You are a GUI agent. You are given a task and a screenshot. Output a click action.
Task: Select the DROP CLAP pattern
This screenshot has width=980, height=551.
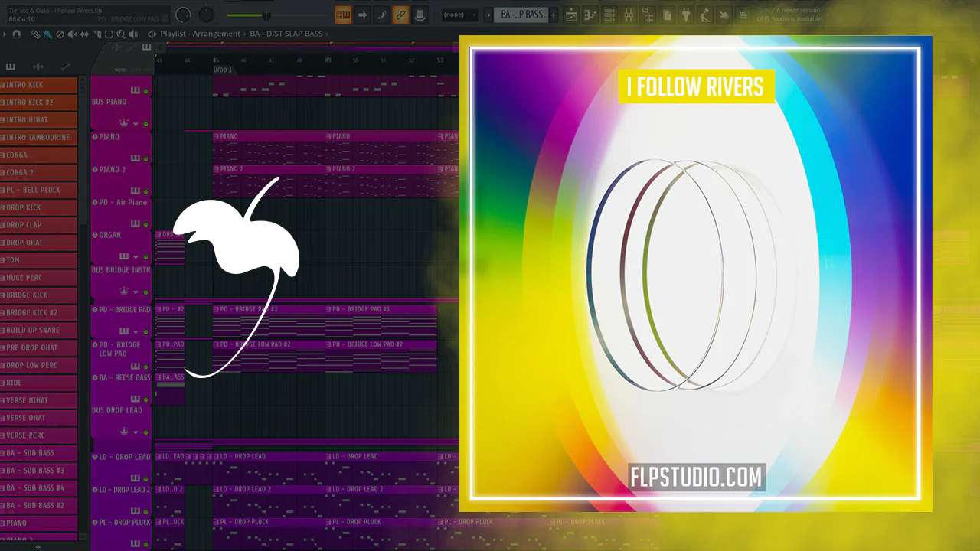coord(38,225)
